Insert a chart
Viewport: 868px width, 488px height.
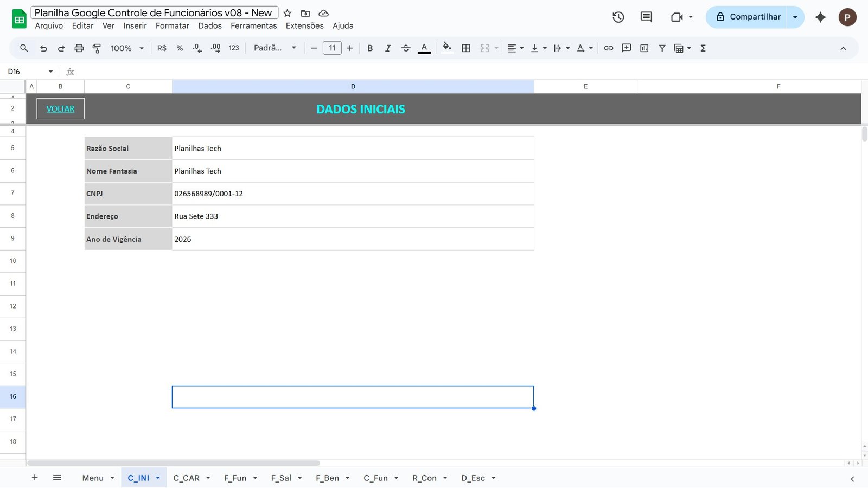[643, 48]
